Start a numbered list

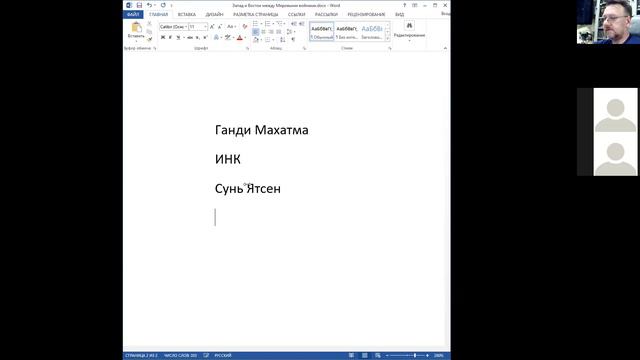point(267,24)
